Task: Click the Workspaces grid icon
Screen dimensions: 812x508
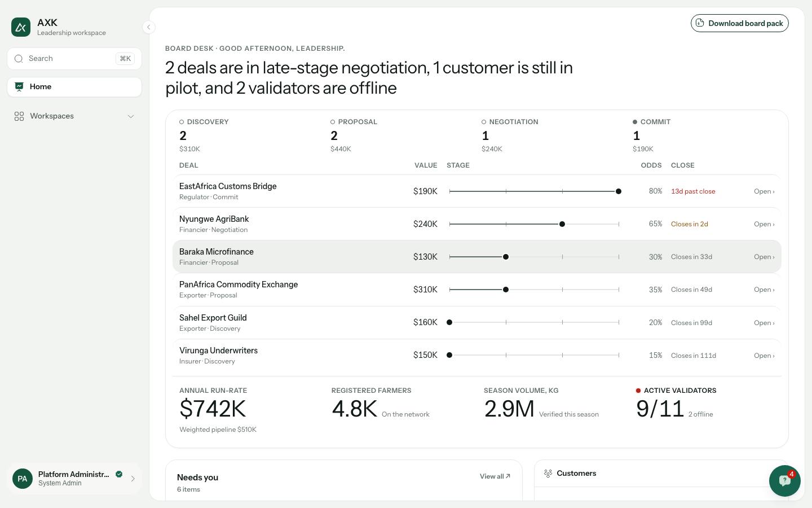Action: click(x=19, y=116)
